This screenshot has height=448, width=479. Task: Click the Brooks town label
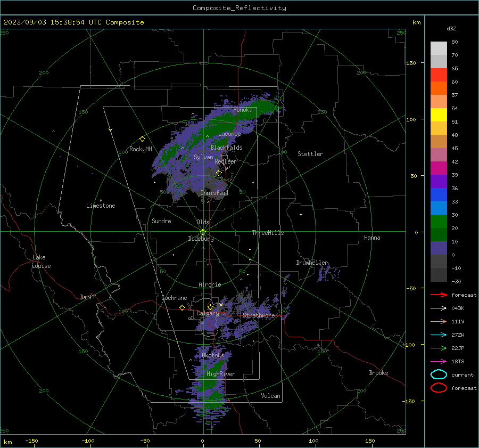[x=378, y=373]
